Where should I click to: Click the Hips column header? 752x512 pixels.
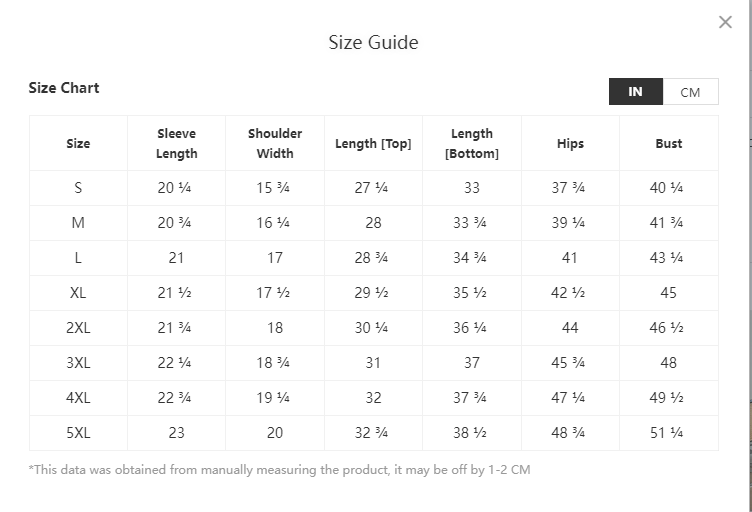[570, 144]
